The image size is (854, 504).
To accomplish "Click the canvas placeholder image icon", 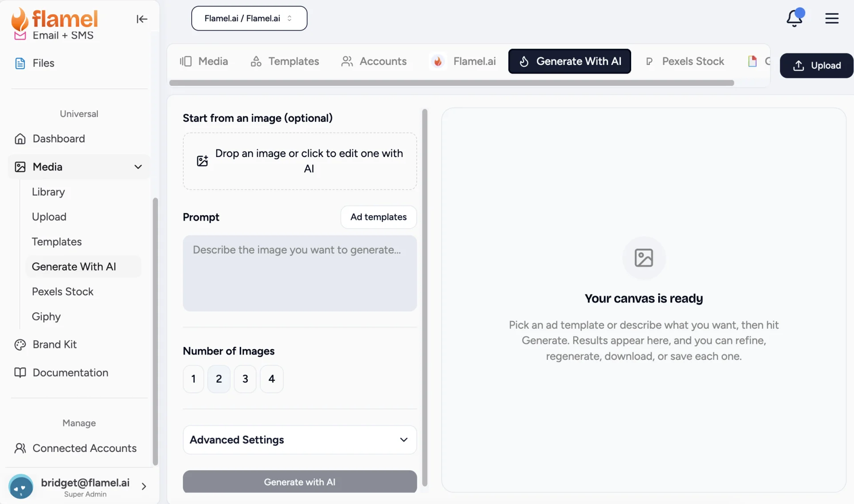I will coord(644,258).
